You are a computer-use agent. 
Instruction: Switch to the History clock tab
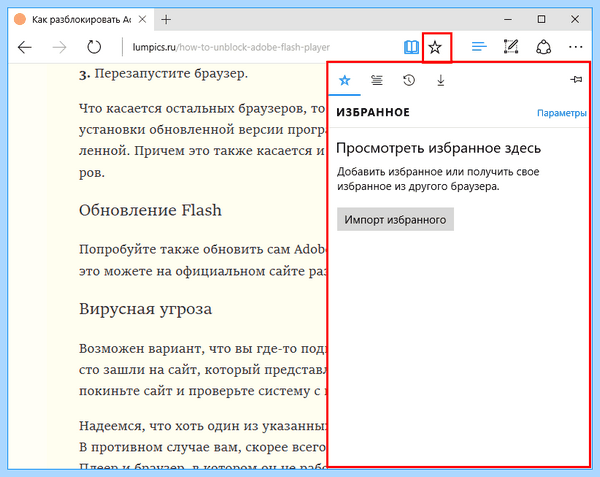coord(409,80)
